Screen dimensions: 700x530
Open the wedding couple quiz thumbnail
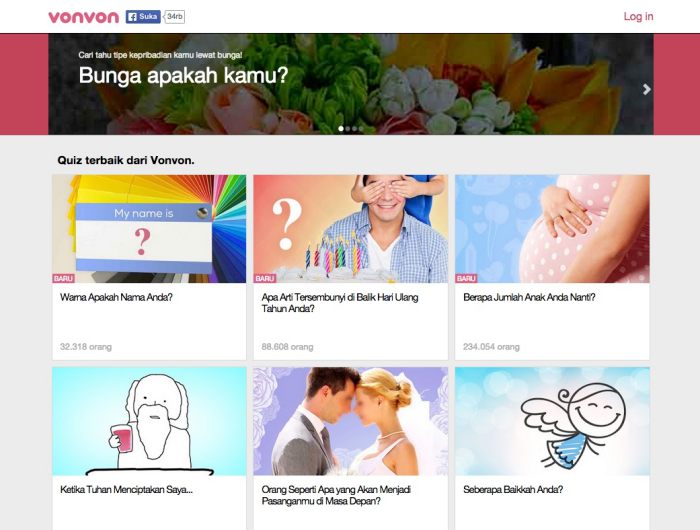point(350,421)
